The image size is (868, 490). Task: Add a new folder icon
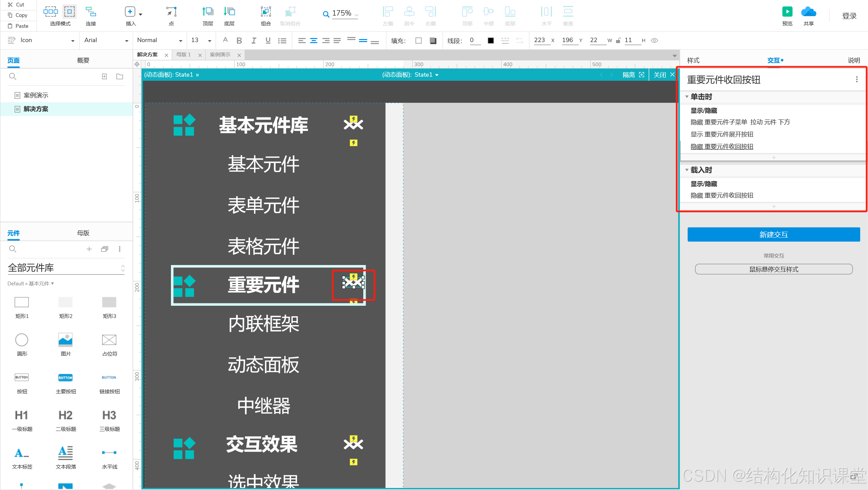119,76
